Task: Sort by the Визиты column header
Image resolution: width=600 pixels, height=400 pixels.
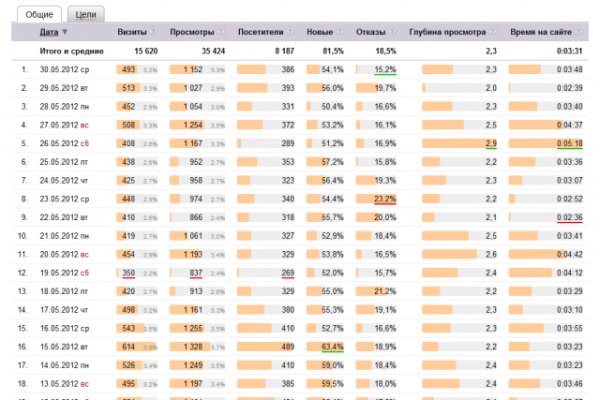Action: pyautogui.click(x=133, y=33)
